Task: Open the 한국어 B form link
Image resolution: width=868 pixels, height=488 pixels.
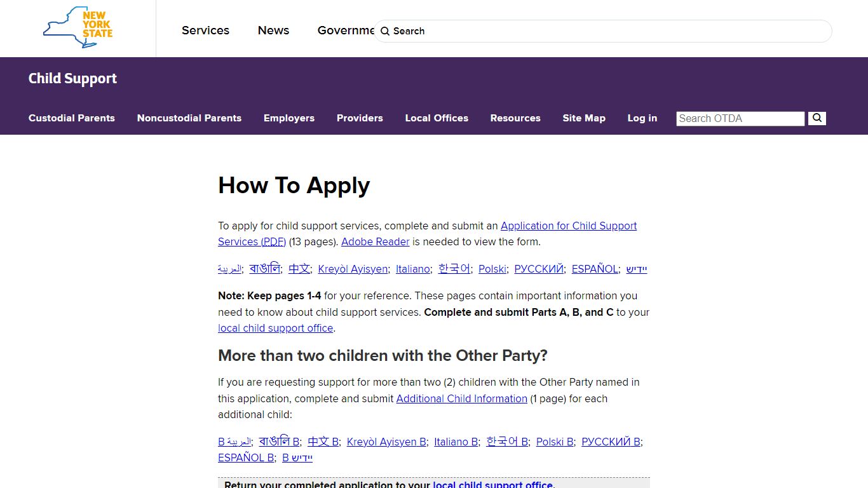Action: [x=507, y=442]
